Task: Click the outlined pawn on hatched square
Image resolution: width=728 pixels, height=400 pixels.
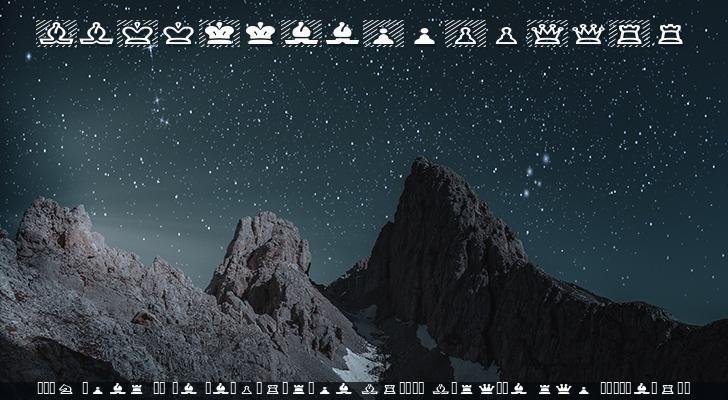Action: [465, 34]
